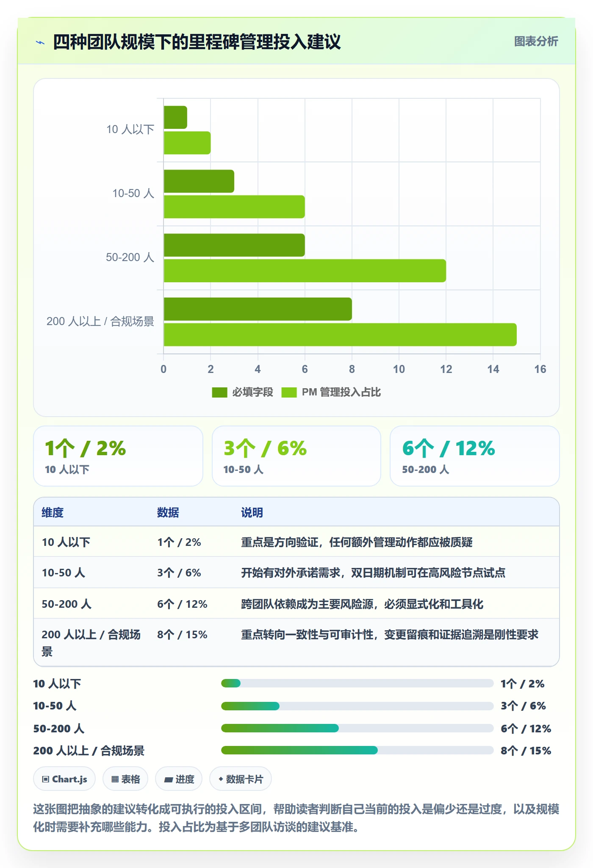Click the 说明 column header

coord(252,512)
